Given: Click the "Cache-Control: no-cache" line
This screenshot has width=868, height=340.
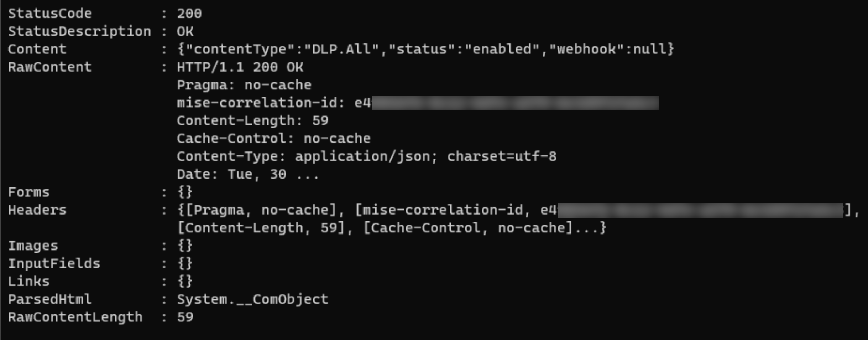Looking at the screenshot, I should (x=273, y=139).
